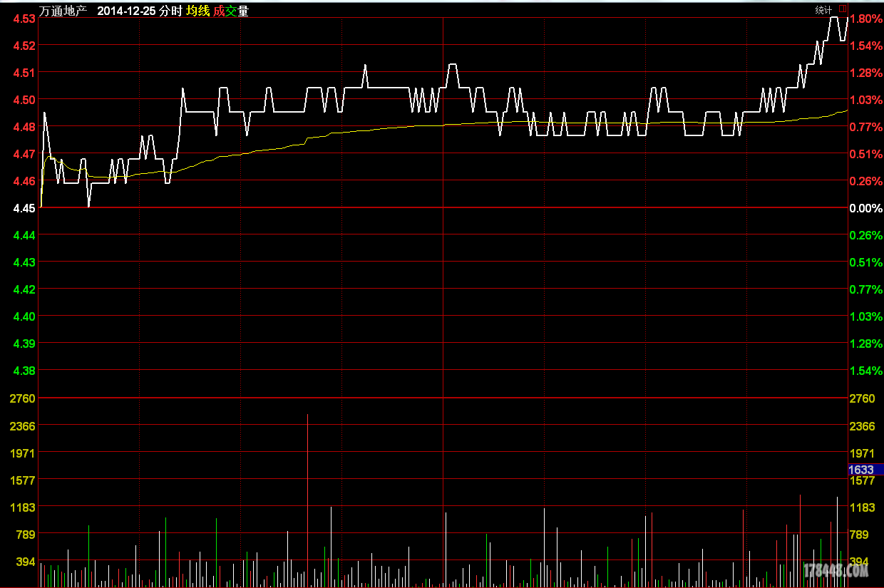Click the green 0.77% loss label
The image size is (884, 588).
click(866, 289)
